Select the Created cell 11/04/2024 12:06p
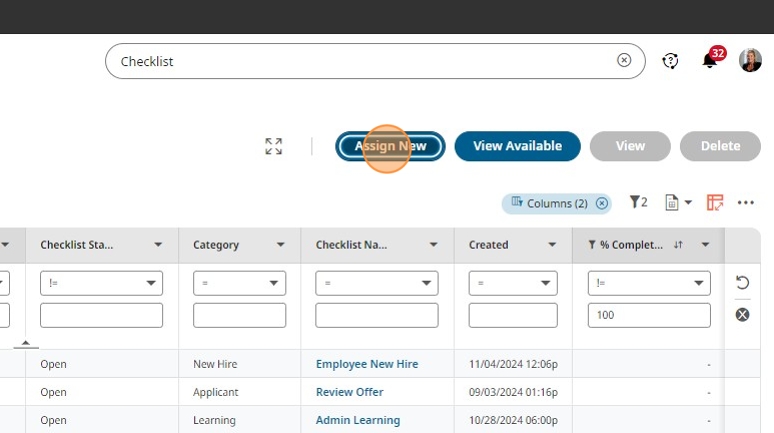The height and width of the screenshot is (433, 774). point(513,364)
